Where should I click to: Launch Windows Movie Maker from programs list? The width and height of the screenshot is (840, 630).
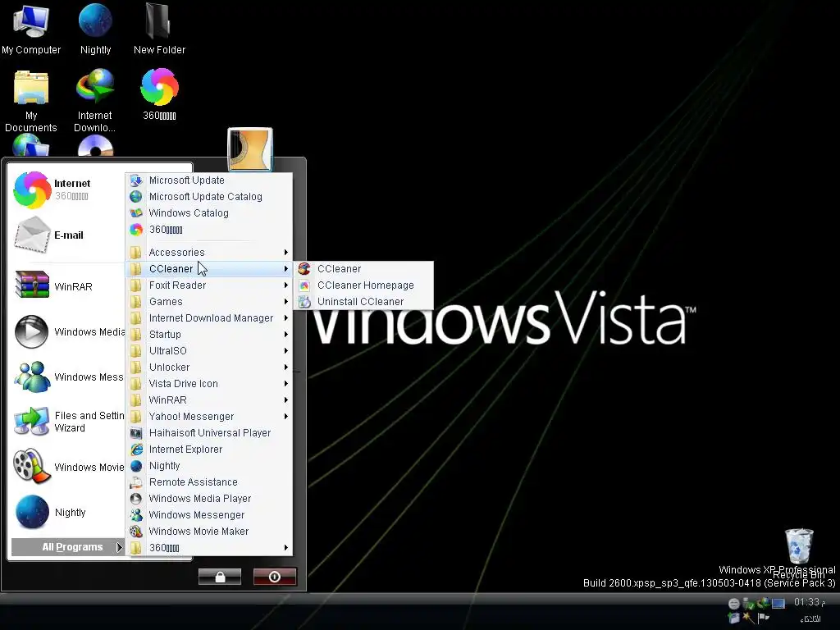(x=210, y=532)
